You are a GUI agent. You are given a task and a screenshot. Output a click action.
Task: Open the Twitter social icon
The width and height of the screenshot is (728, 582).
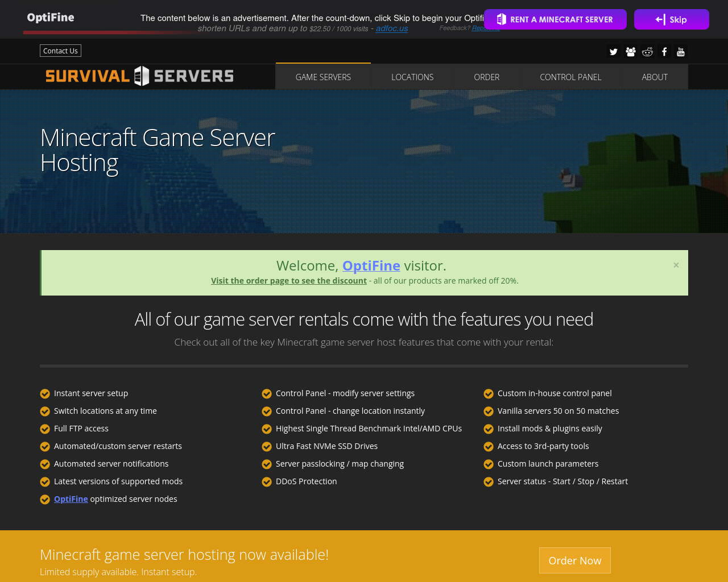(x=613, y=52)
